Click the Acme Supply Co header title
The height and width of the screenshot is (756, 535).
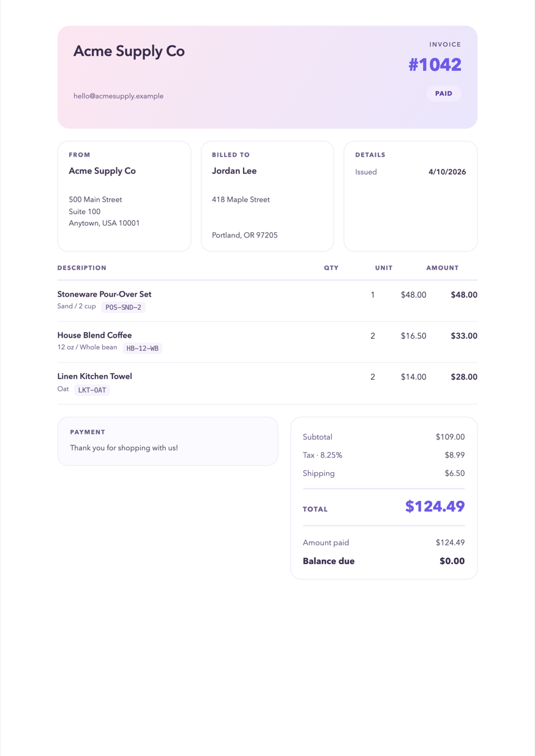tap(129, 51)
